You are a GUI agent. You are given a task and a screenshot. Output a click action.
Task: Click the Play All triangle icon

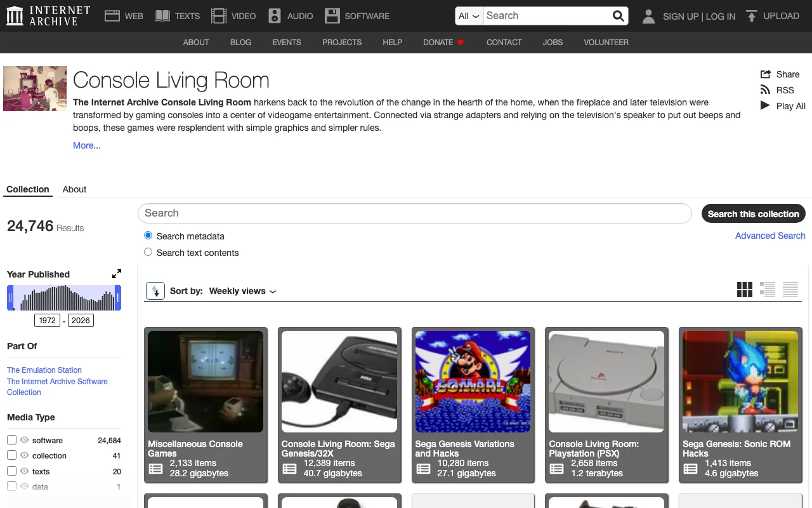765,106
